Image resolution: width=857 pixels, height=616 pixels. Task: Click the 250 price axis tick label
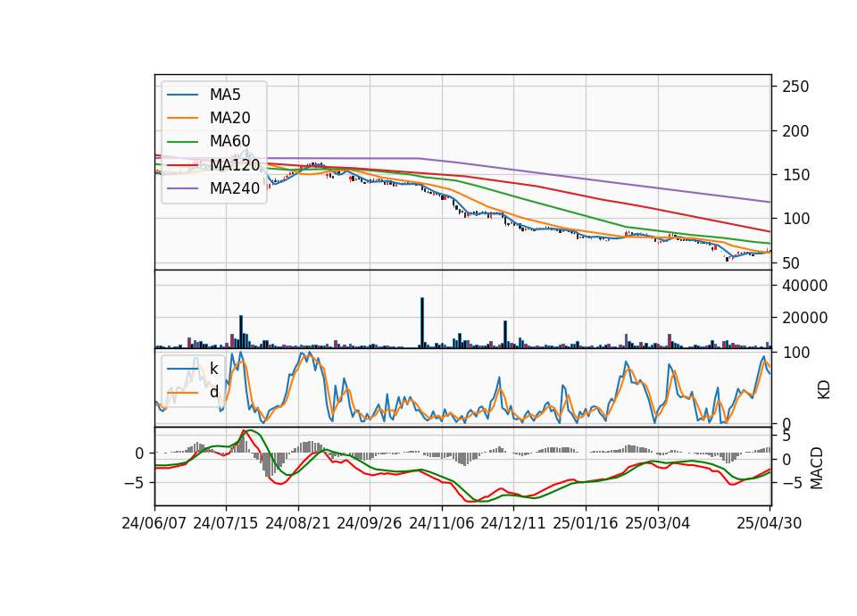point(795,87)
